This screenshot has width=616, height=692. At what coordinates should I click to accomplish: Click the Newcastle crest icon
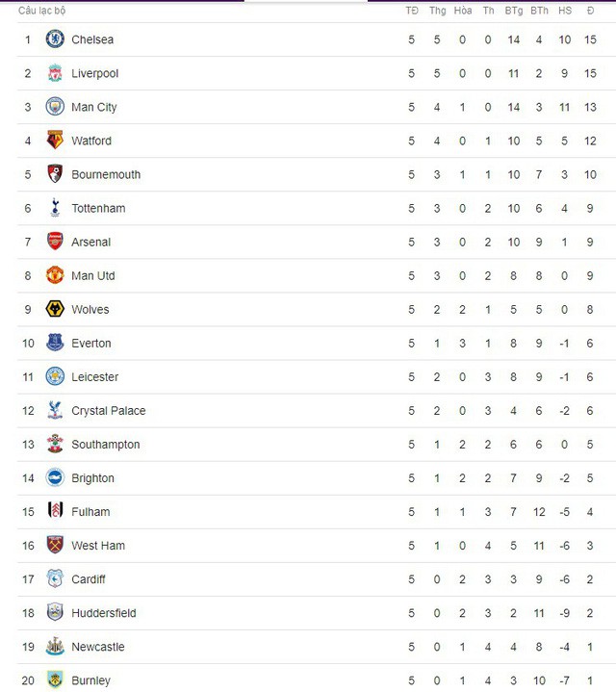55,646
